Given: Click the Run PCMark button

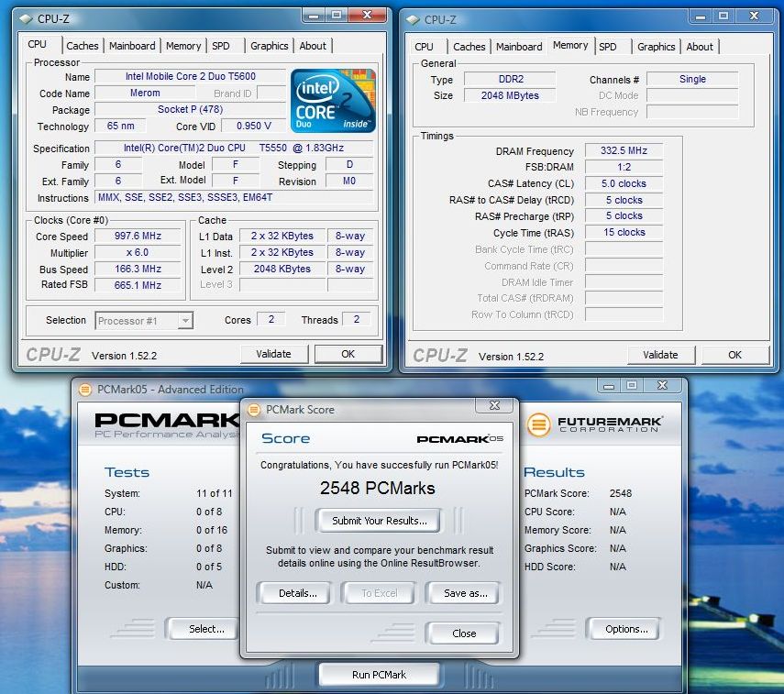Looking at the screenshot, I should pyautogui.click(x=379, y=675).
